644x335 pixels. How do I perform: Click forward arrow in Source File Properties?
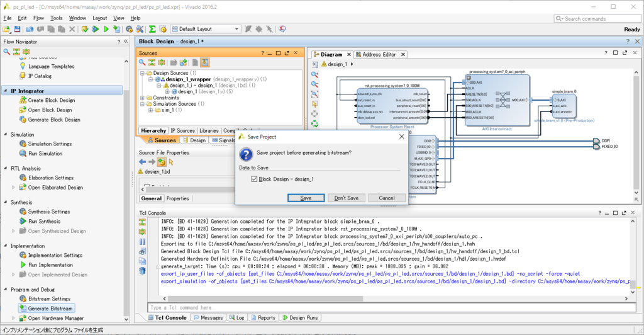[x=152, y=162]
